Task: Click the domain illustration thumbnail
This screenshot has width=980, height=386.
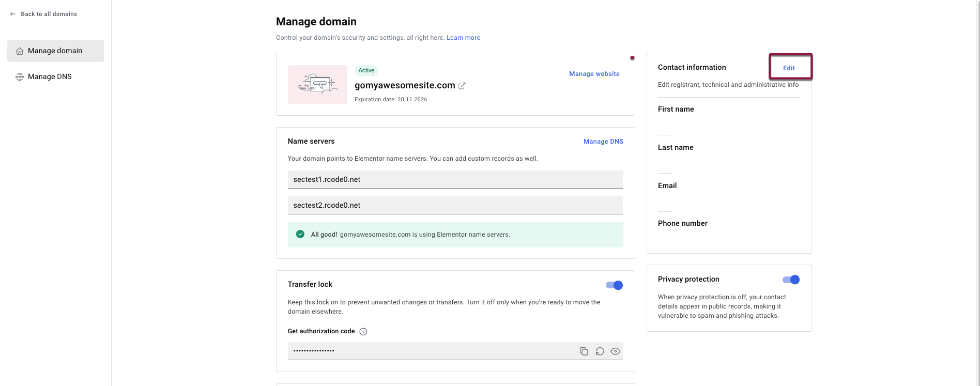Action: (x=317, y=85)
